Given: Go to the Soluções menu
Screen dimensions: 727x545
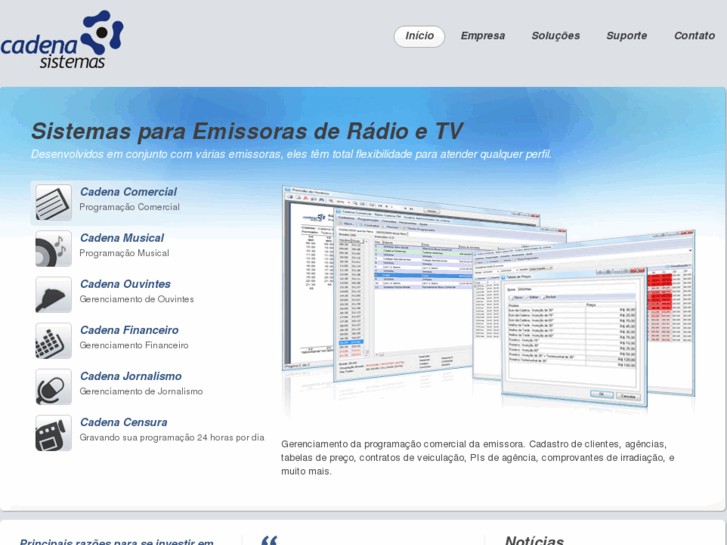Looking at the screenshot, I should [x=555, y=36].
